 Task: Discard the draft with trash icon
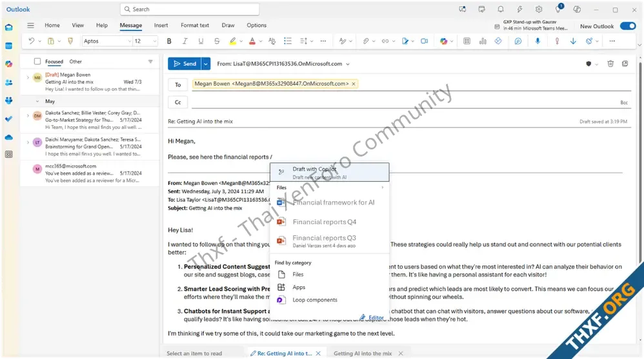tap(610, 64)
